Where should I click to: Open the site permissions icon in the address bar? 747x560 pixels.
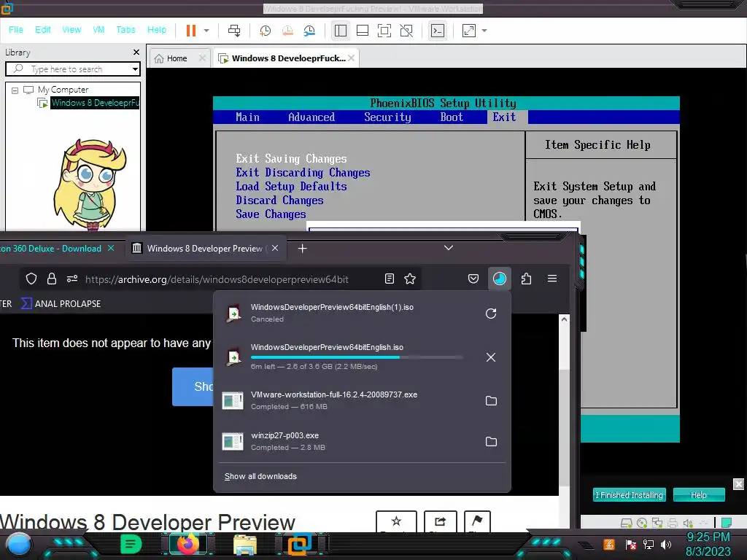(72, 279)
